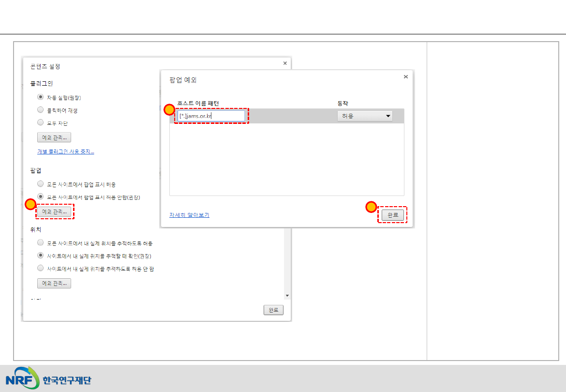Open the 허용 action dropdown

(365, 116)
